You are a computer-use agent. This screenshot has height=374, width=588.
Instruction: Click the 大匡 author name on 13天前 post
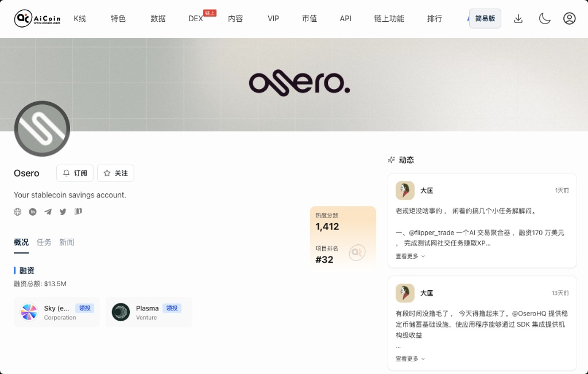[427, 293]
